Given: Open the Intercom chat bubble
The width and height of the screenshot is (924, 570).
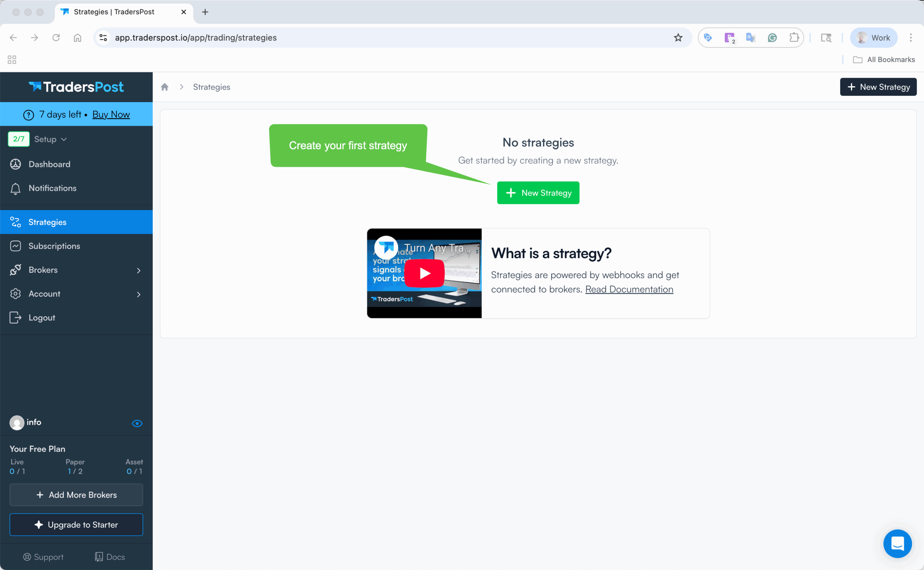Looking at the screenshot, I should click(897, 544).
